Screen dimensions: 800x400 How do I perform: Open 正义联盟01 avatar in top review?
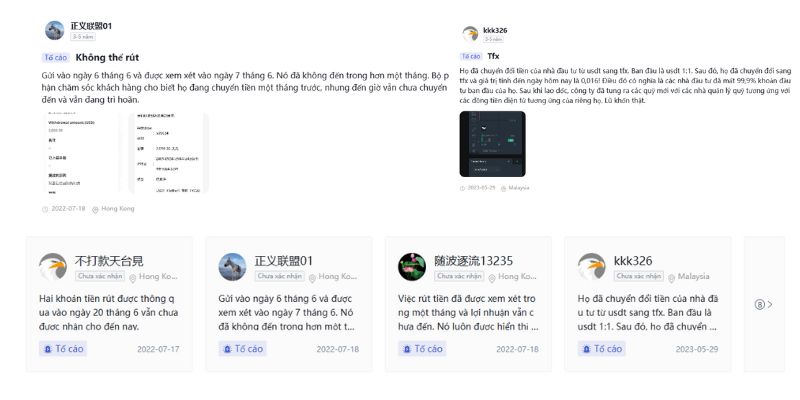point(55,31)
